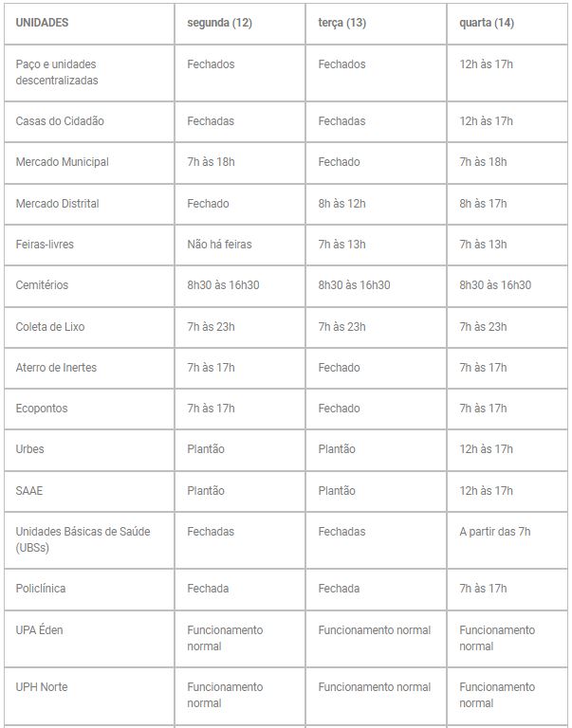
Task: Click the Mercado Municipal row label
Action: coord(63,162)
